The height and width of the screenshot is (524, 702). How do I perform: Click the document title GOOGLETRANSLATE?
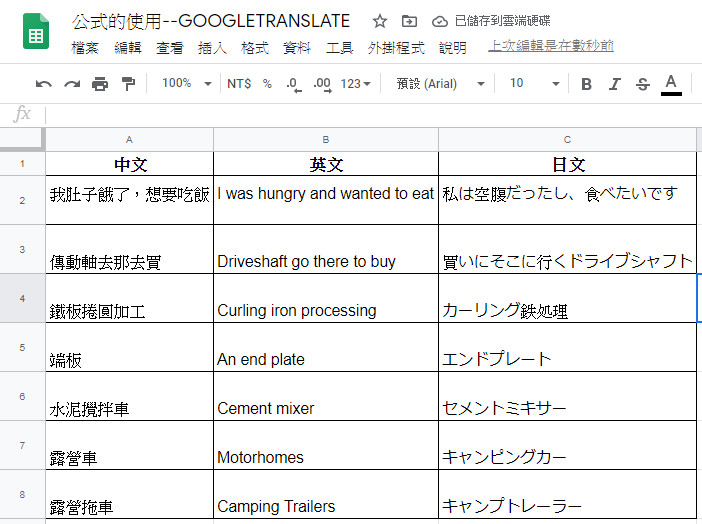coord(211,21)
